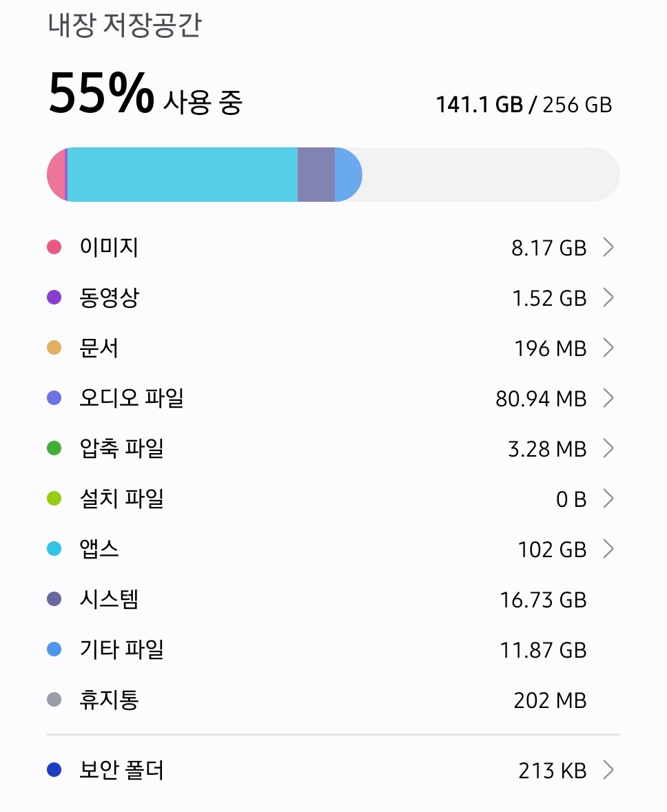Click the lime dot beside 설치 파일
667x812 pixels.
54,498
